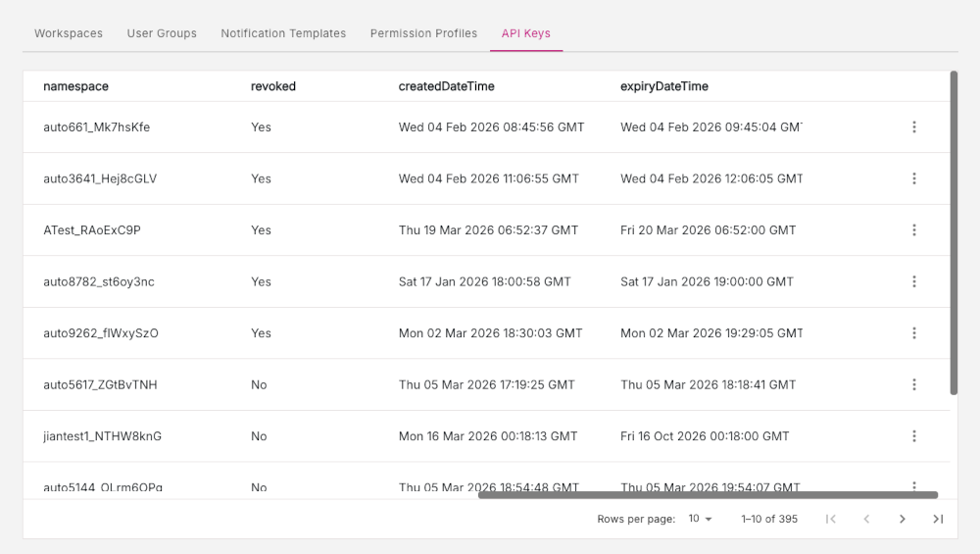Open row options for auto8782_st6oy3nc
The image size is (980, 554).
pyautogui.click(x=913, y=281)
